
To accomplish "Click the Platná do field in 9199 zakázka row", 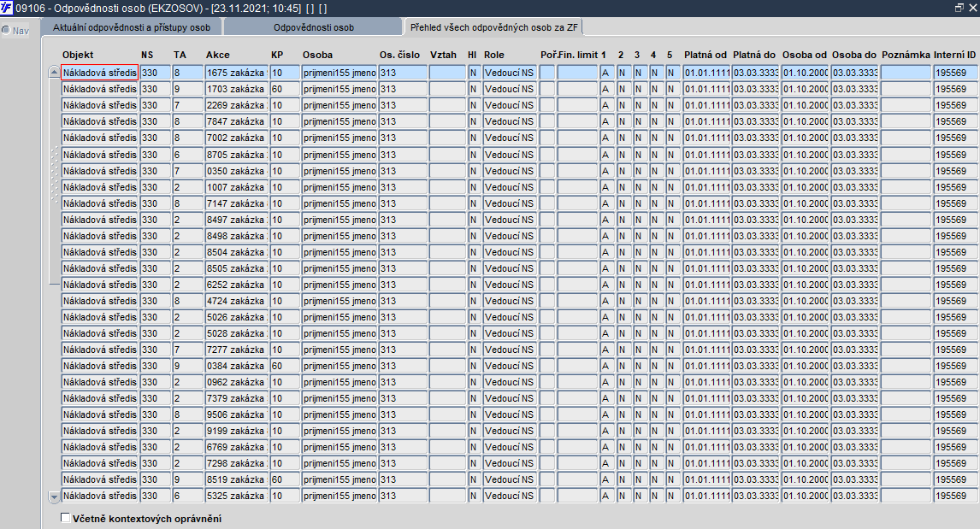I will [756, 431].
